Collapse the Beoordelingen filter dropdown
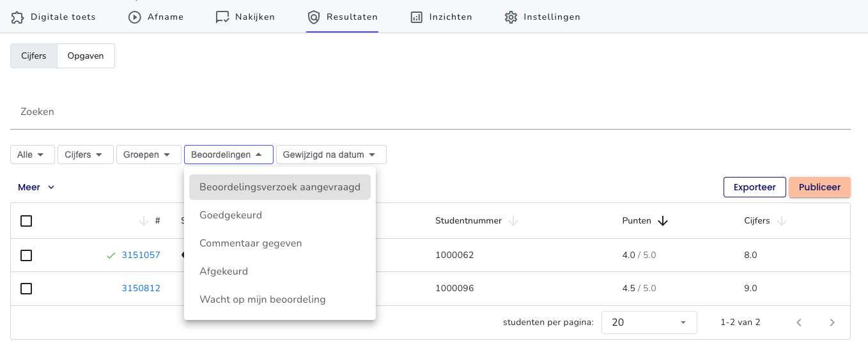Screen dimensions: 868x357 pyautogui.click(x=229, y=155)
